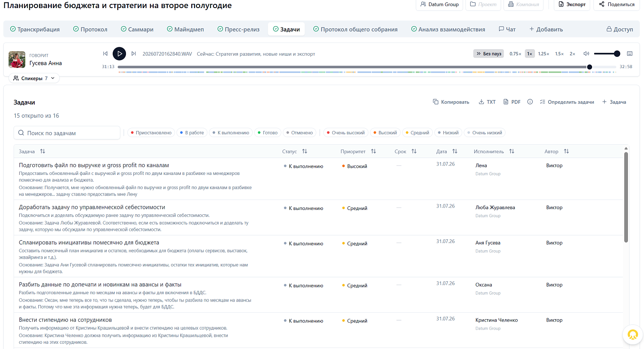Image resolution: width=644 pixels, height=349 pixels.
Task: Open keyboard shortcuts icon in player
Action: click(630, 54)
